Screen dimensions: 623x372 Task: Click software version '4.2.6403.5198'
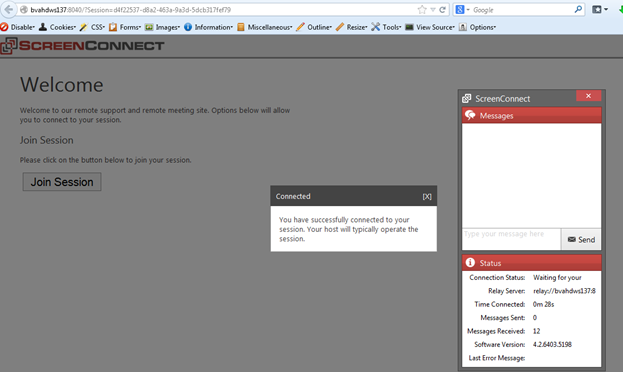point(552,345)
